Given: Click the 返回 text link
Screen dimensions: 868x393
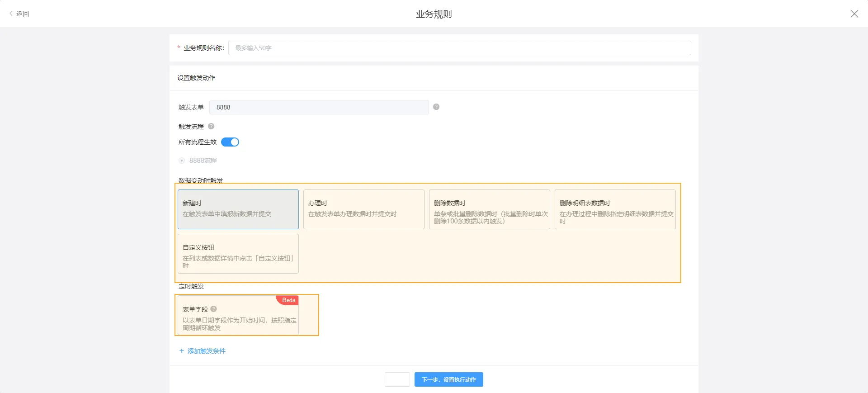Looking at the screenshot, I should click(x=23, y=14).
